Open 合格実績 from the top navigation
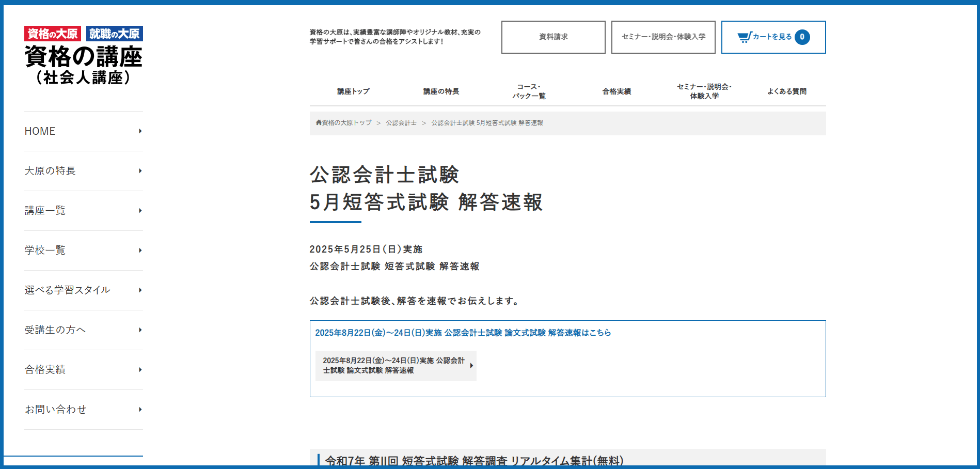This screenshot has height=469, width=980. (616, 91)
